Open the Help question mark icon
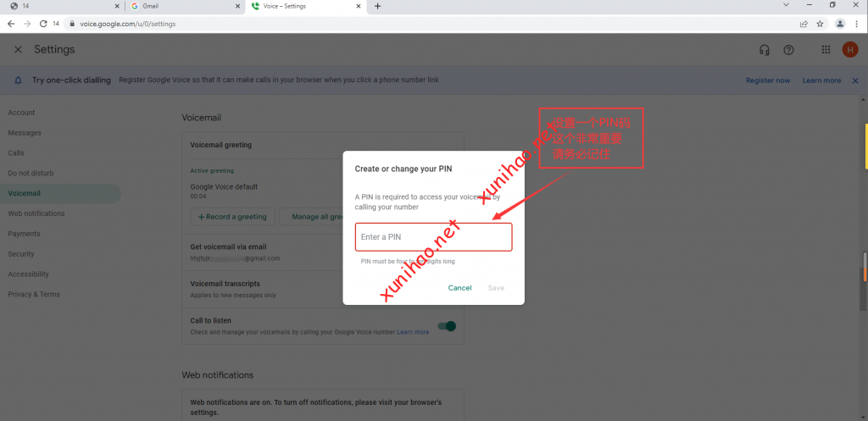The image size is (868, 421). tap(789, 50)
